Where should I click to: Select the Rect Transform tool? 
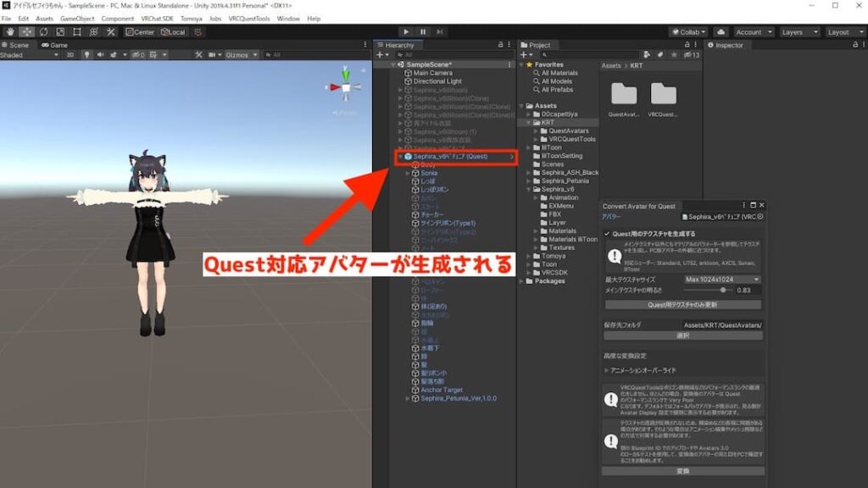tap(77, 32)
